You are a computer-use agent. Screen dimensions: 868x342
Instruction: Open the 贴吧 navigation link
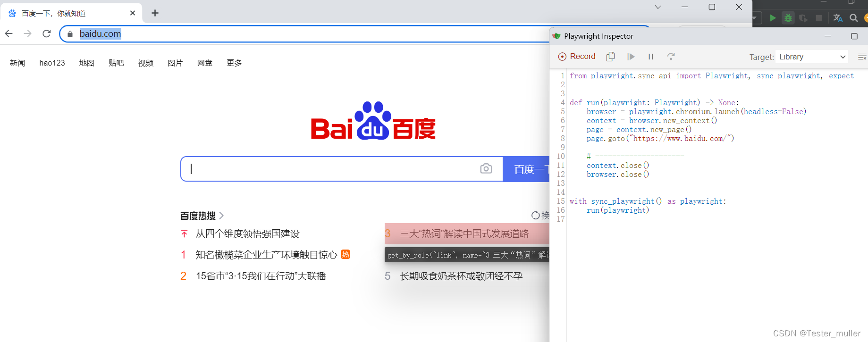116,63
